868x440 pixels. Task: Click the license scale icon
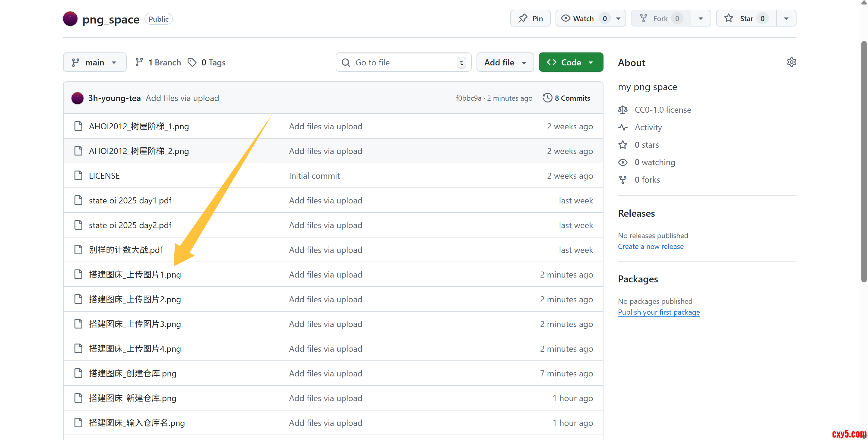click(x=623, y=110)
